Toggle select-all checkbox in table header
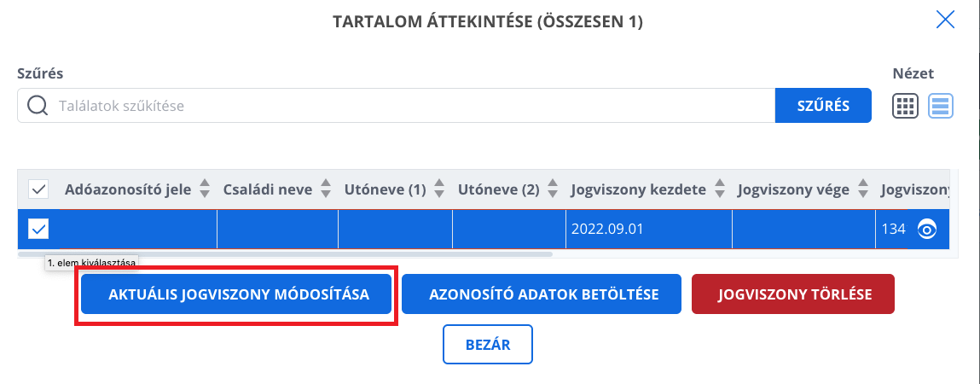 click(38, 189)
